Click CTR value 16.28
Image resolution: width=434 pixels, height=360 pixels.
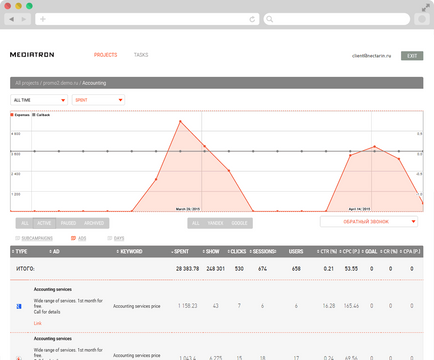click(x=329, y=306)
